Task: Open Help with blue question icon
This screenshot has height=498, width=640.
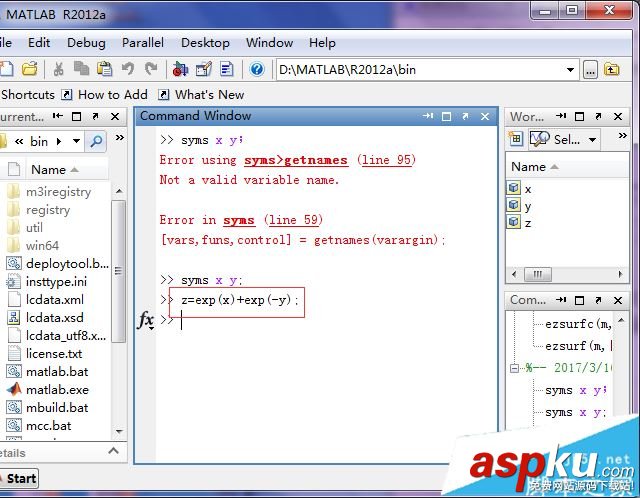Action: click(x=257, y=69)
